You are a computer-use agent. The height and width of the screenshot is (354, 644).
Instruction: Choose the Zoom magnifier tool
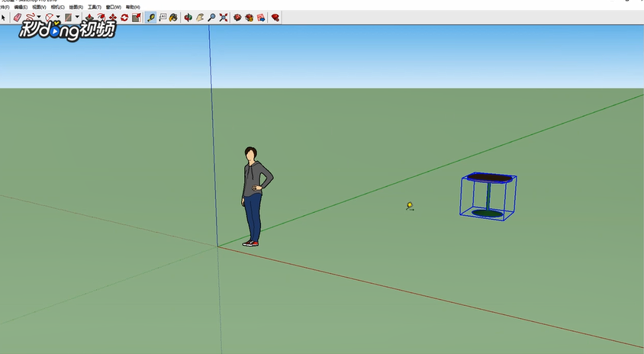point(211,18)
